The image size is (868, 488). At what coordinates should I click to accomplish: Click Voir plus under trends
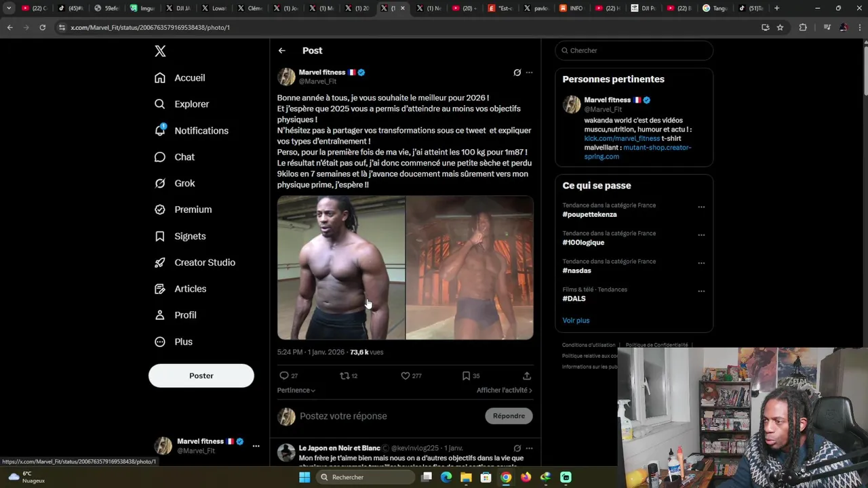(x=576, y=321)
